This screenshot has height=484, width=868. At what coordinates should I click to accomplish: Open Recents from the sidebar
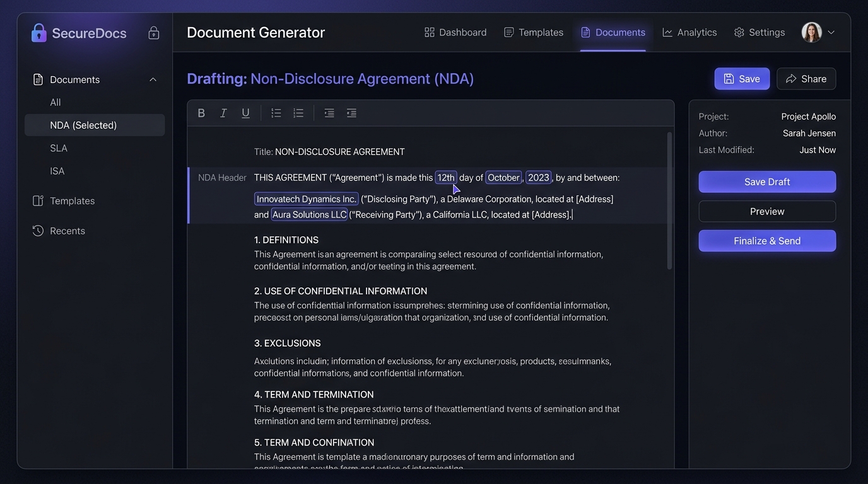pyautogui.click(x=59, y=231)
